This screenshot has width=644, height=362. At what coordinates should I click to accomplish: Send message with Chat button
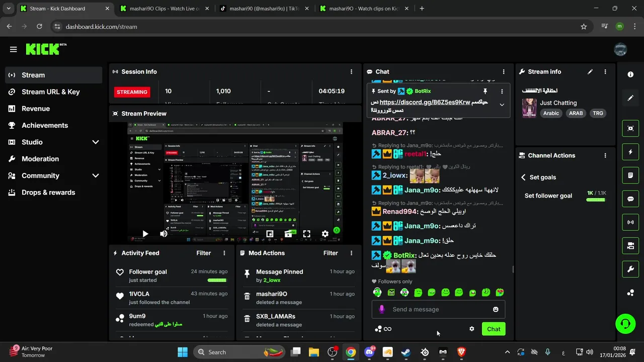[494, 329]
